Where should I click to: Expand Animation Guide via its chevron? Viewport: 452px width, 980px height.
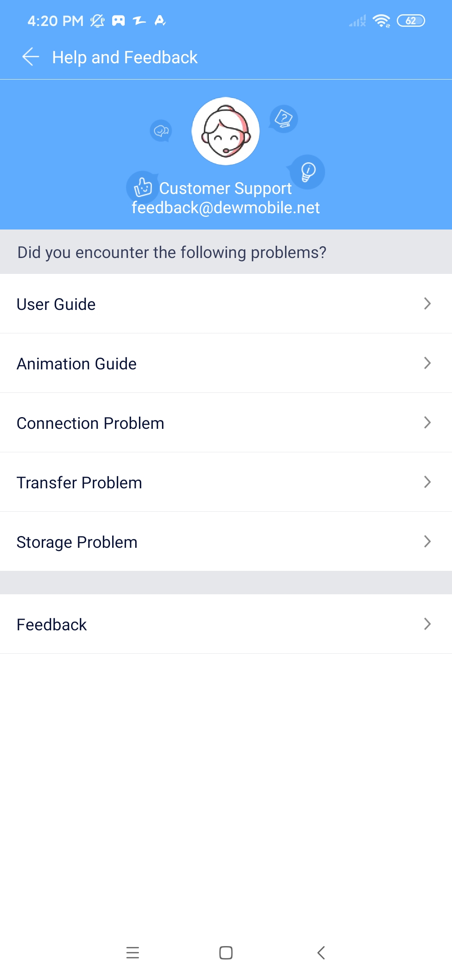(427, 363)
